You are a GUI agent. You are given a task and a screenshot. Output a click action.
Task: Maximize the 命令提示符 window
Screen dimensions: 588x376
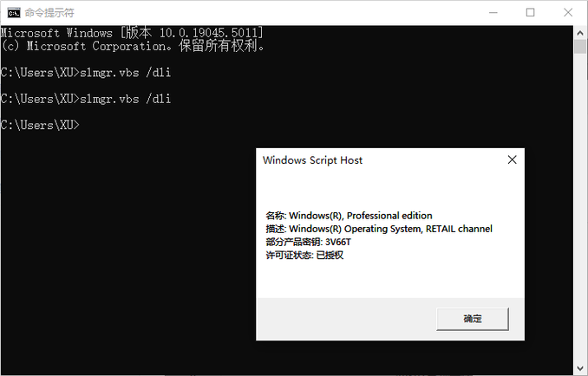click(530, 13)
